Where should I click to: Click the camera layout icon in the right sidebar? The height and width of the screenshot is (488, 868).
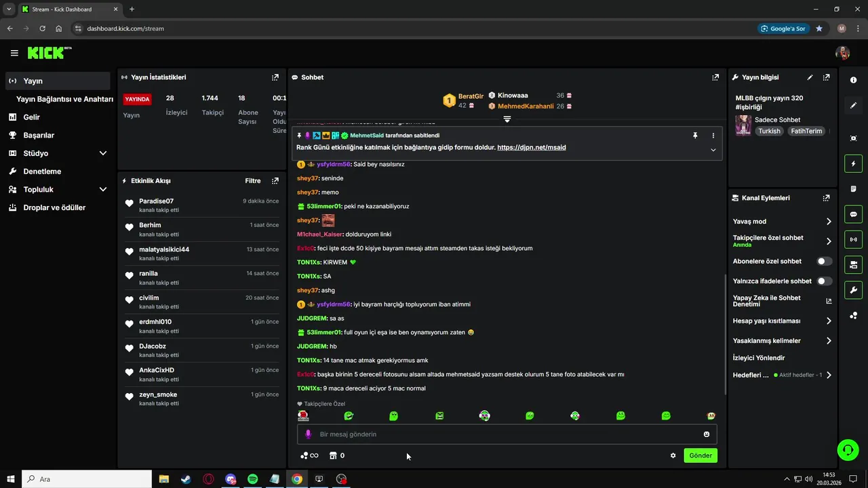tap(853, 264)
